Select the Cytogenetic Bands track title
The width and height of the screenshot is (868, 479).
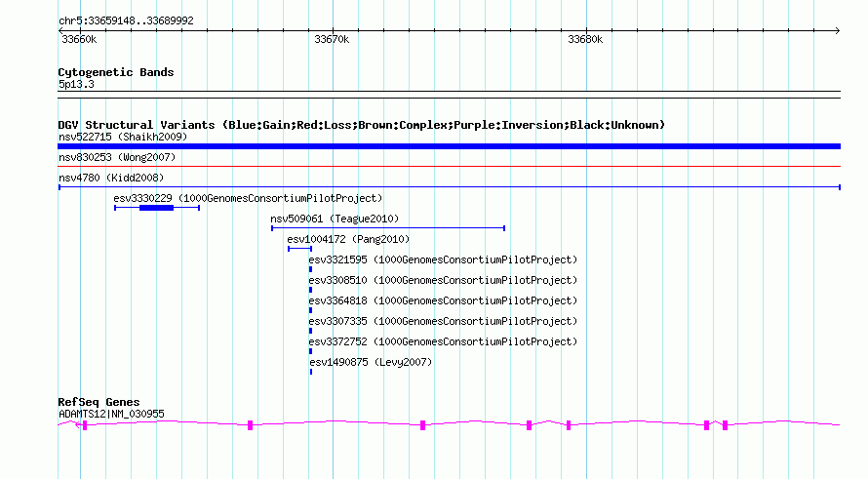pos(116,72)
